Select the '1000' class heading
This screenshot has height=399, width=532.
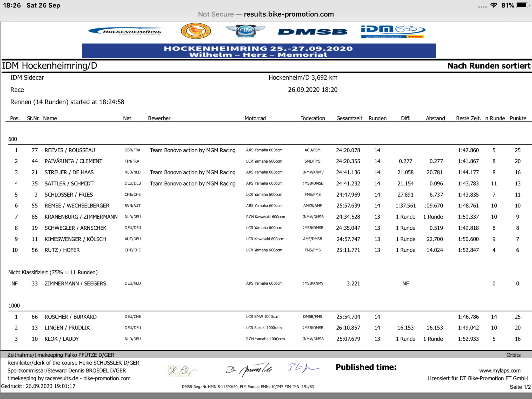14,305
